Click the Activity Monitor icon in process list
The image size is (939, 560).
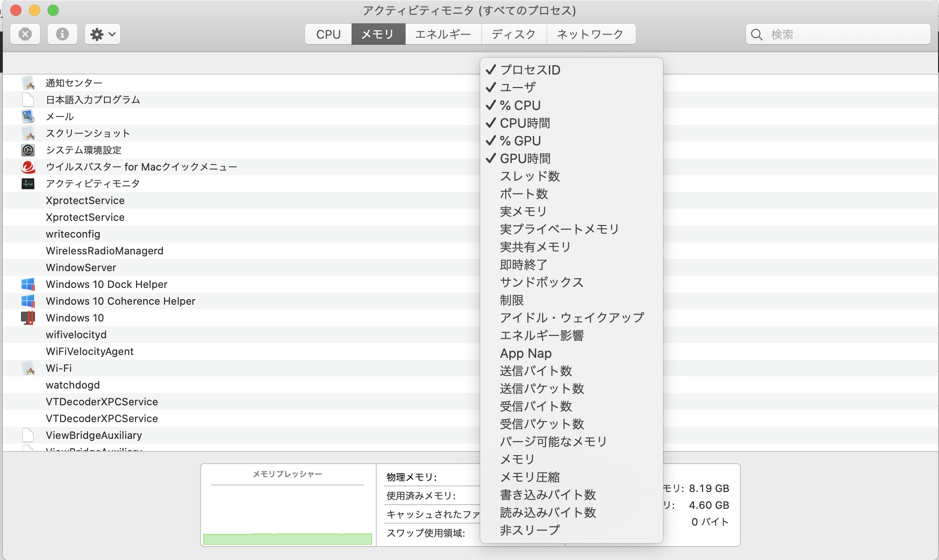click(x=28, y=184)
